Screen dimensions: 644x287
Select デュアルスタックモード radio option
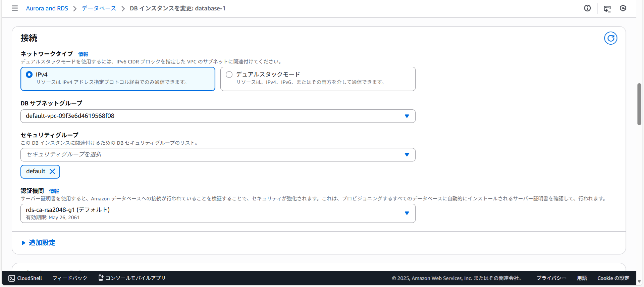229,75
